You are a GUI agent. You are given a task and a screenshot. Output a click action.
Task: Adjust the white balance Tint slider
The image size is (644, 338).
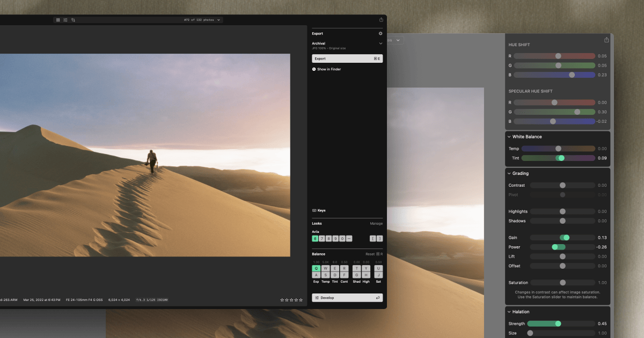coord(558,158)
